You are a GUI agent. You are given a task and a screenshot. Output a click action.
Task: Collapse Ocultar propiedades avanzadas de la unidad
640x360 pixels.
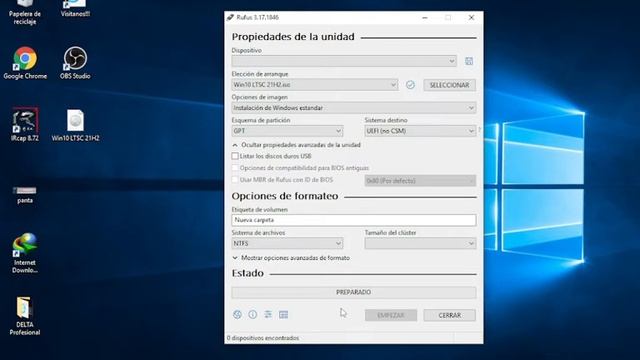(x=296, y=145)
